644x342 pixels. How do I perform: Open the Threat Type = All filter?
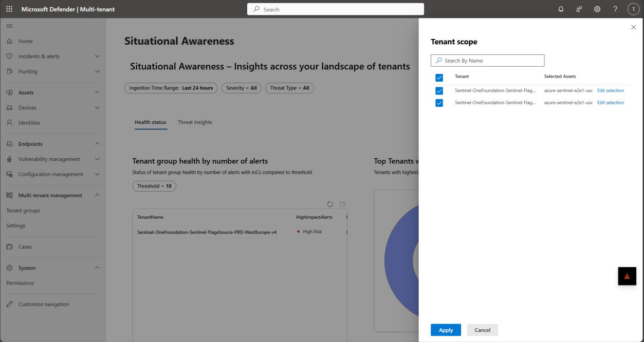pyautogui.click(x=289, y=88)
